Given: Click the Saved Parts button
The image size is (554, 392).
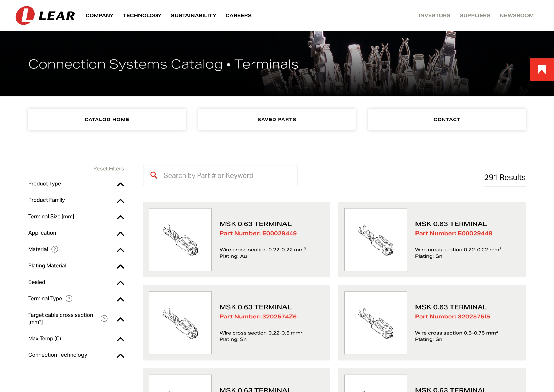Looking at the screenshot, I should 277,119.
